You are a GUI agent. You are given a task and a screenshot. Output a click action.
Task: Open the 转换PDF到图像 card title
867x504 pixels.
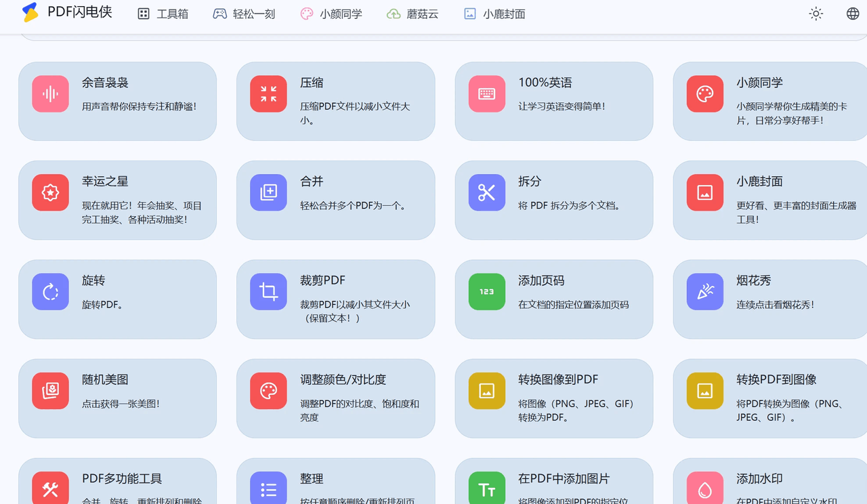click(776, 379)
